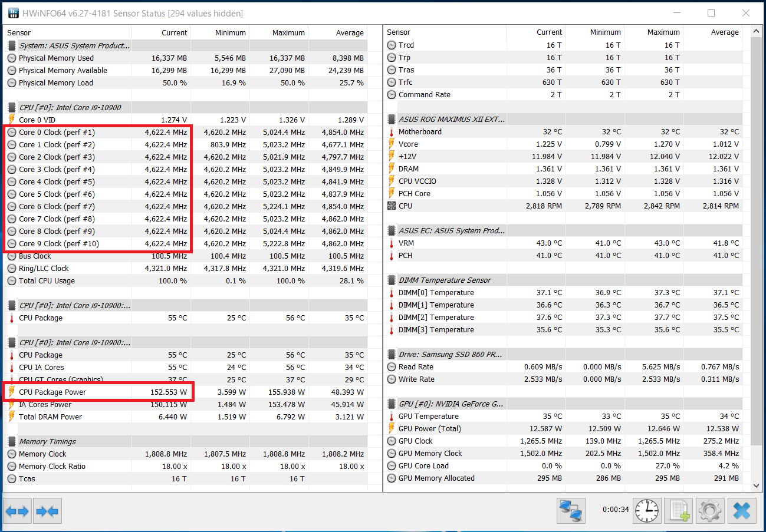Select the Physical Memory Load row
The height and width of the screenshot is (532, 766).
click(185, 82)
